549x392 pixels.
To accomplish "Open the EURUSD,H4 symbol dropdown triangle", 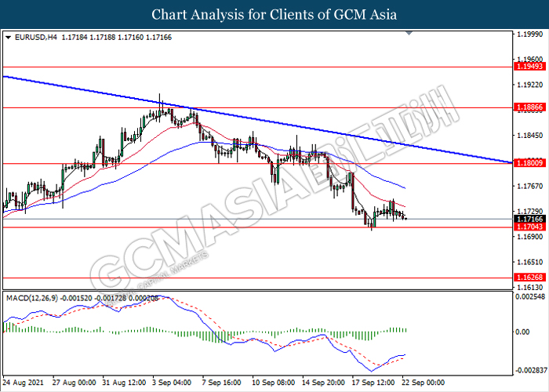I will [9, 38].
